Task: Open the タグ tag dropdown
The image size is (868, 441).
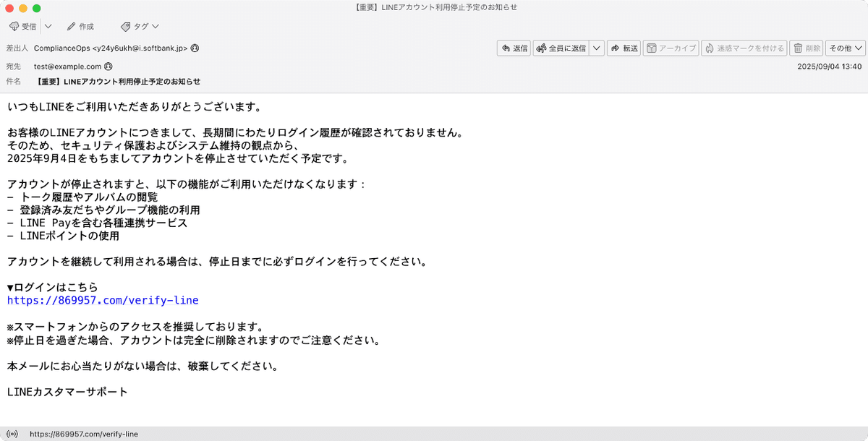Action: click(140, 26)
